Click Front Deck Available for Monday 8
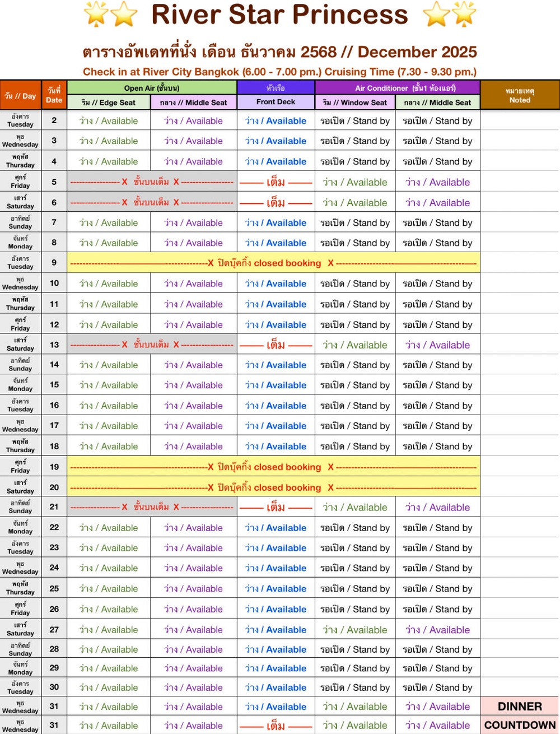 click(276, 243)
